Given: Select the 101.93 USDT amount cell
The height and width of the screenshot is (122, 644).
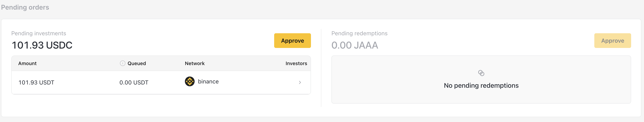Looking at the screenshot, I should 37,83.
